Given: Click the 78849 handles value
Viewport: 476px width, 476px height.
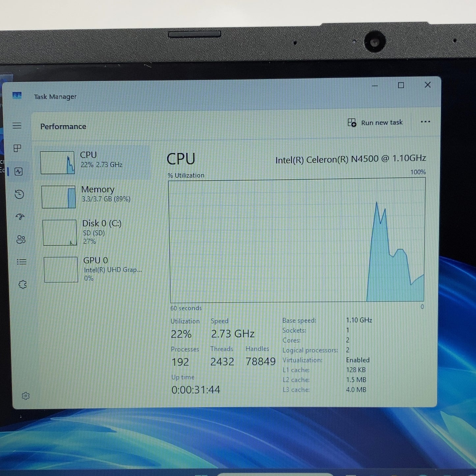Looking at the screenshot, I should [x=260, y=361].
